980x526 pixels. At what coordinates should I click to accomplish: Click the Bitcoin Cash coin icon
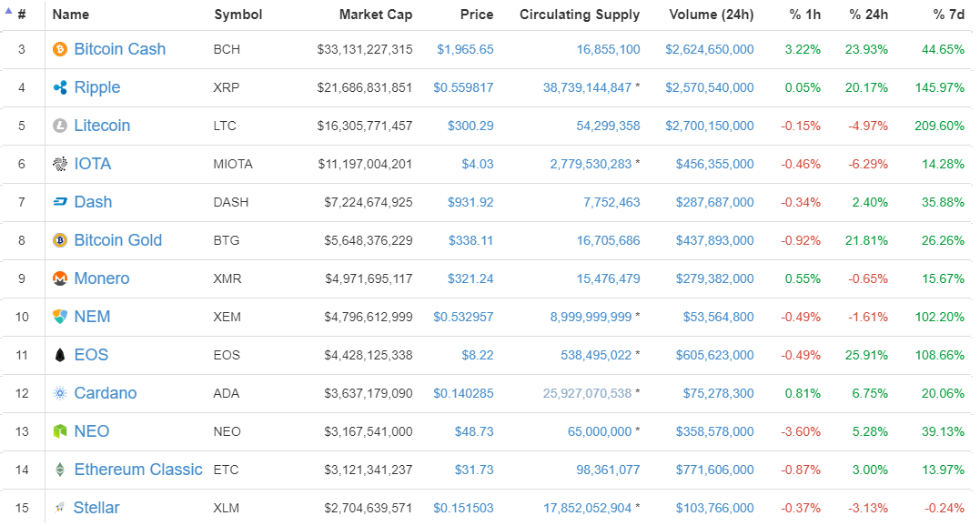[60, 49]
